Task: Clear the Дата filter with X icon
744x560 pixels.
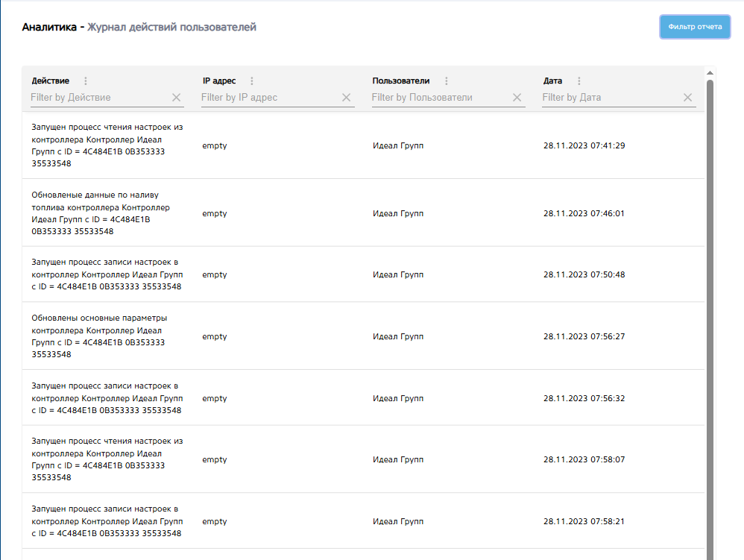Action: (x=687, y=98)
